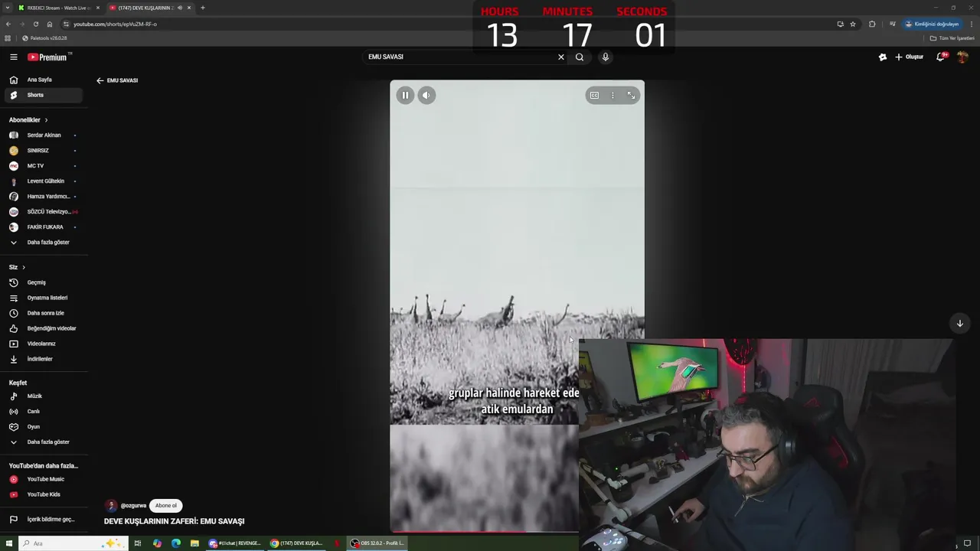This screenshot has height=551, width=980.
Task: Open the YouTube hamburger guide menu
Action: 13,57
